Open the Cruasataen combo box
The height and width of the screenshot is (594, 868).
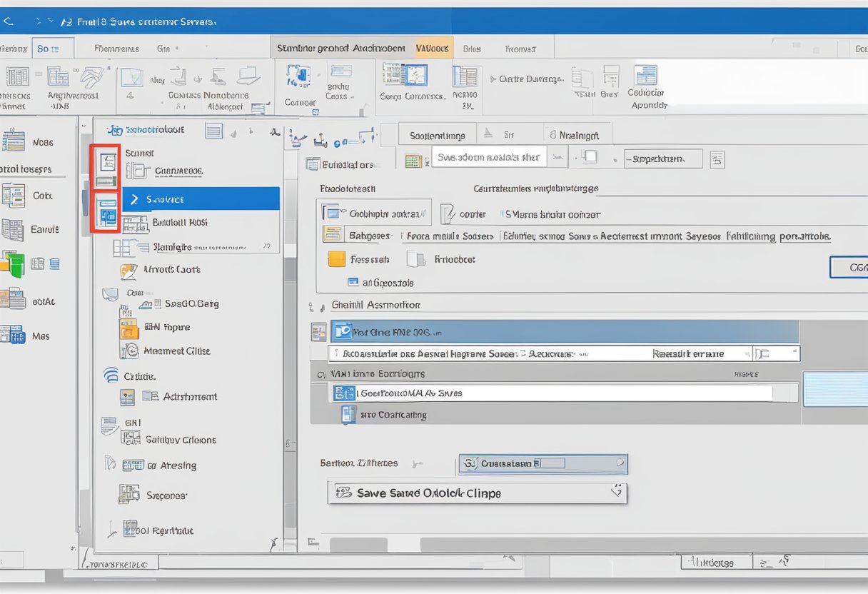(618, 463)
